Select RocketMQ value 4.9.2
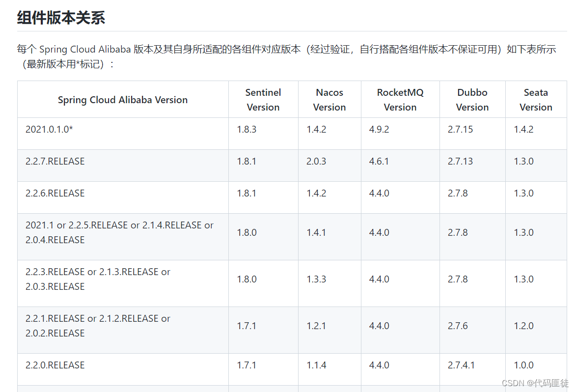The image size is (576, 392). [379, 129]
